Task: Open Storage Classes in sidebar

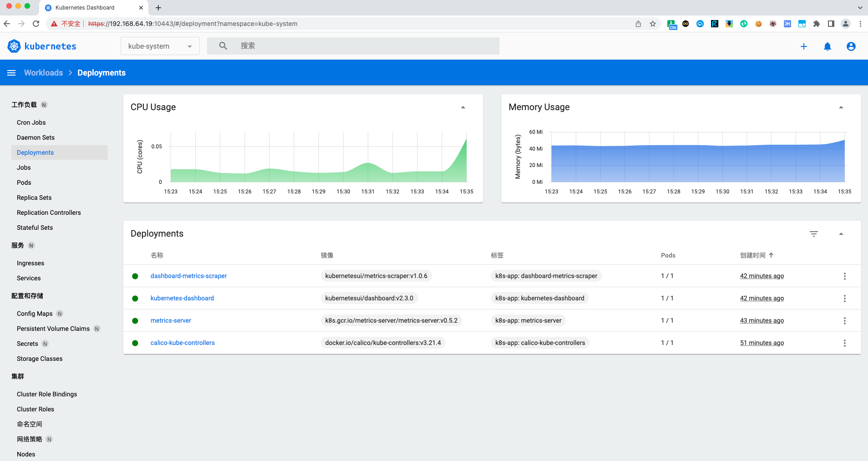Action: point(40,359)
